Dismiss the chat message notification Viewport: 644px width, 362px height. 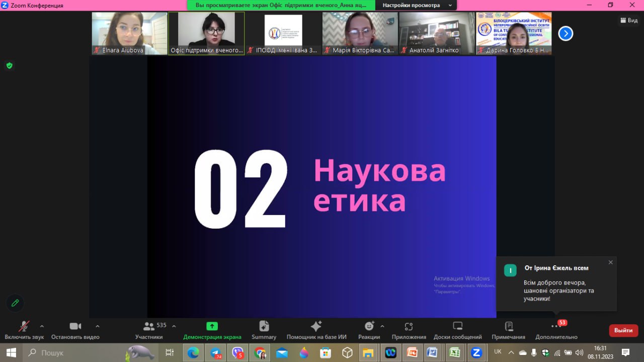click(x=610, y=262)
